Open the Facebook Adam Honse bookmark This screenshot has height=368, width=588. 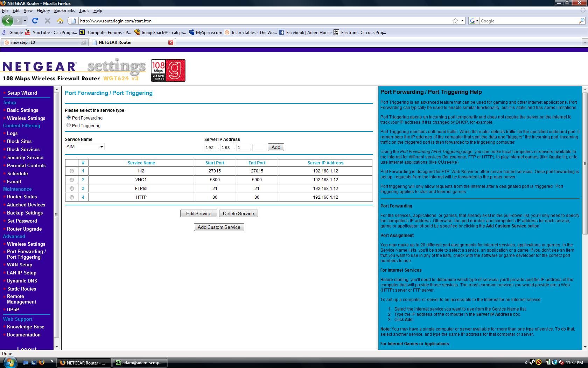(306, 32)
